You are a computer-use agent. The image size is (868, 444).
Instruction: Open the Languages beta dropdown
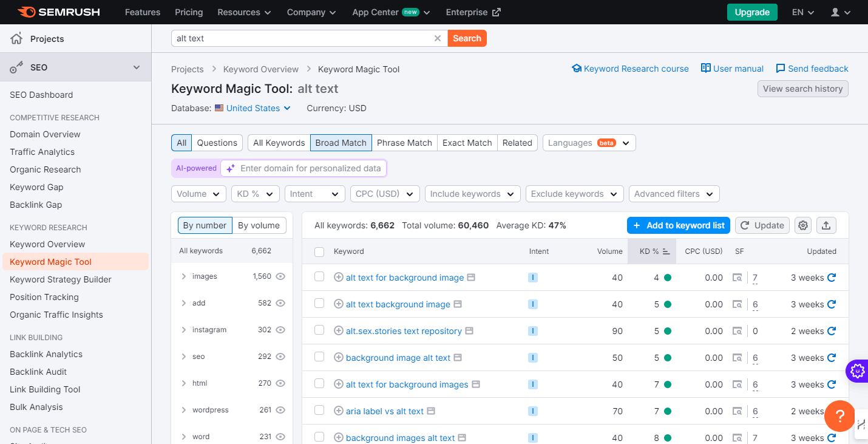click(x=589, y=143)
